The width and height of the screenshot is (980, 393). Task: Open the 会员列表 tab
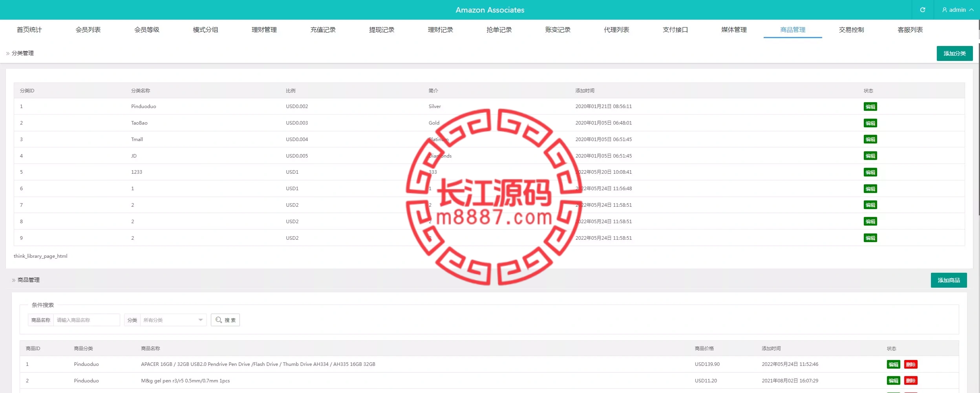pyautogui.click(x=88, y=30)
